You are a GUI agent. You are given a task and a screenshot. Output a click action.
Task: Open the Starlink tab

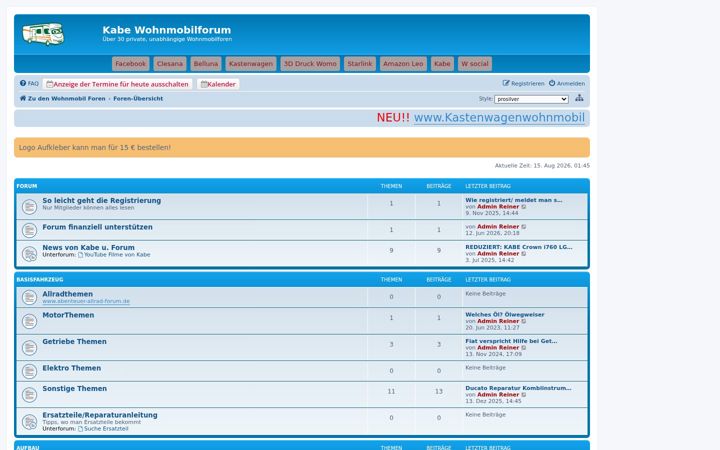click(x=360, y=64)
